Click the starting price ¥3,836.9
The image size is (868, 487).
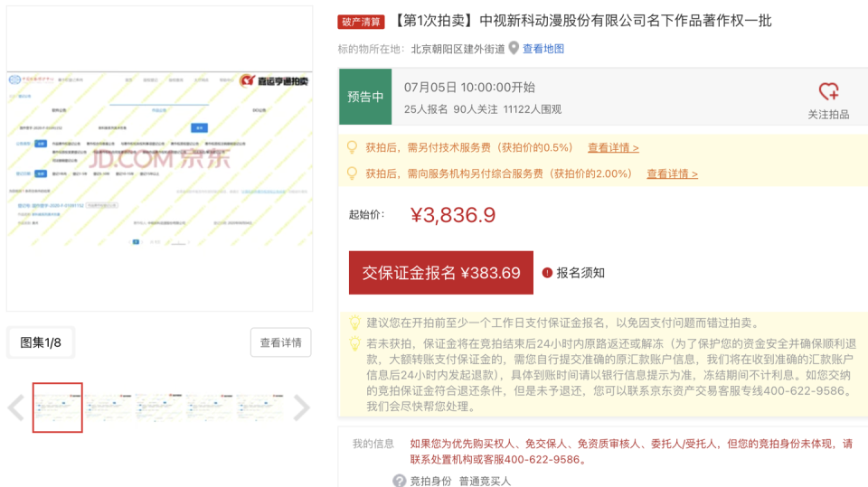(453, 215)
